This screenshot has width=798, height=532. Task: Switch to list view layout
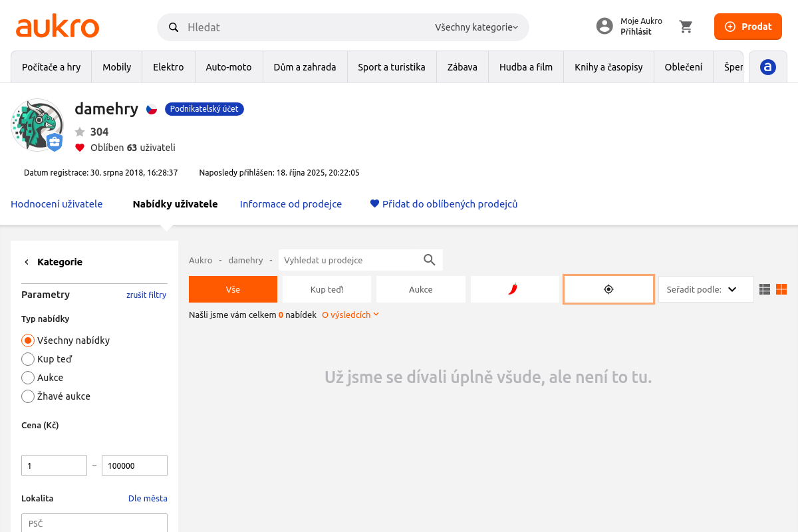765,289
